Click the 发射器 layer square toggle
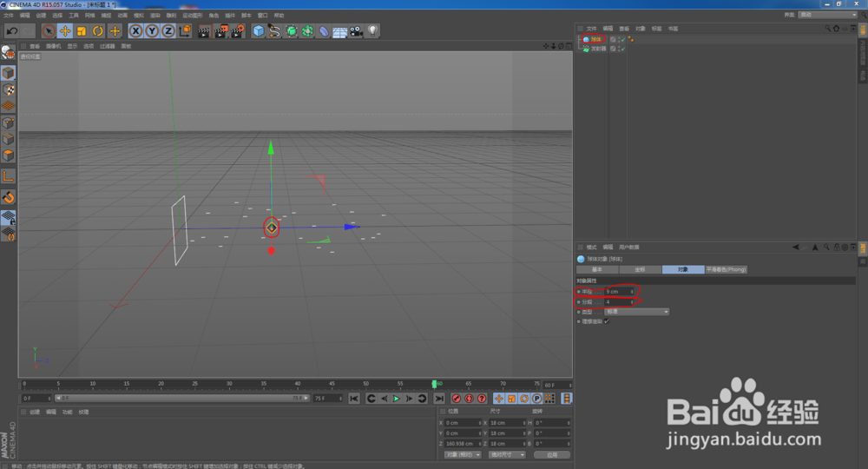Screen dimensions: 868x469 [x=613, y=49]
